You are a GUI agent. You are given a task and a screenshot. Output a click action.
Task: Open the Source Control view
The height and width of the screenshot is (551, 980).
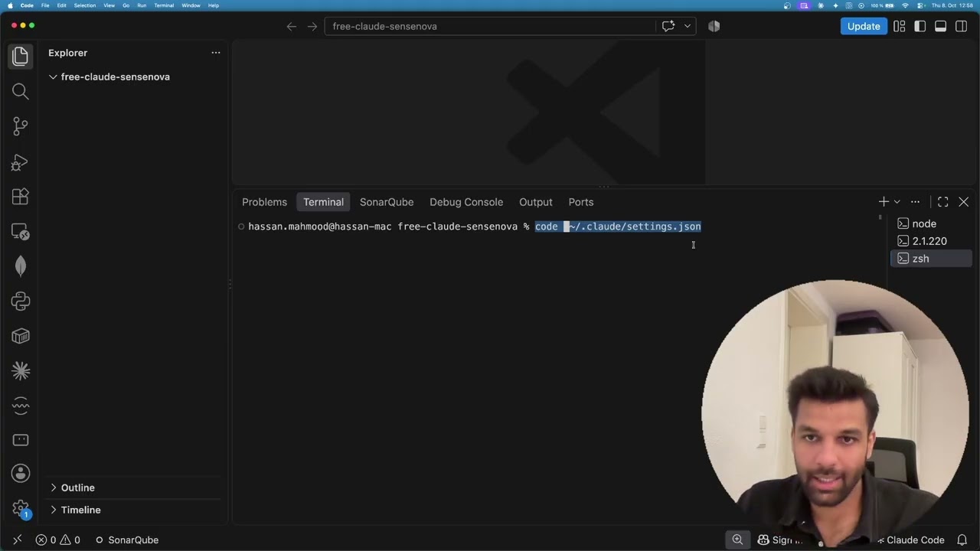[21, 126]
